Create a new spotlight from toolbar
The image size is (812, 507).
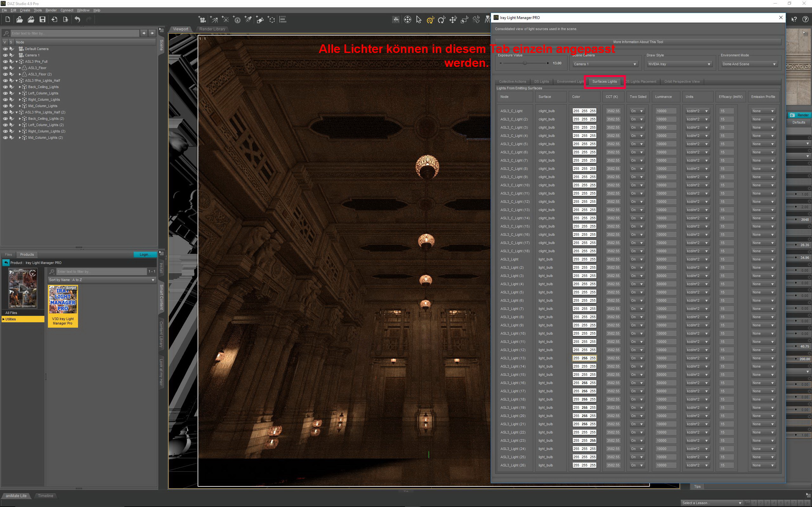[x=248, y=19]
